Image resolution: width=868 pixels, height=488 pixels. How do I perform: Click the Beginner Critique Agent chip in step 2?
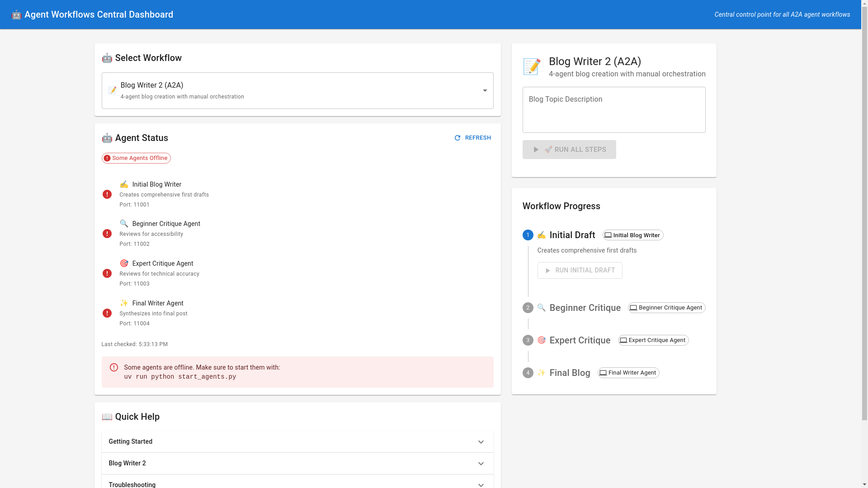coord(667,308)
